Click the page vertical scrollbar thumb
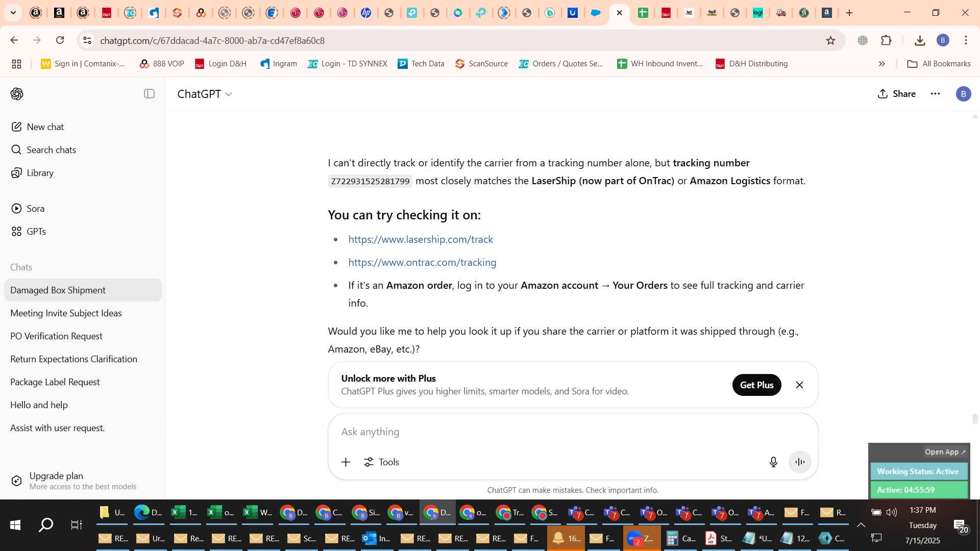Screen dimensions: 980x551 click(x=975, y=419)
